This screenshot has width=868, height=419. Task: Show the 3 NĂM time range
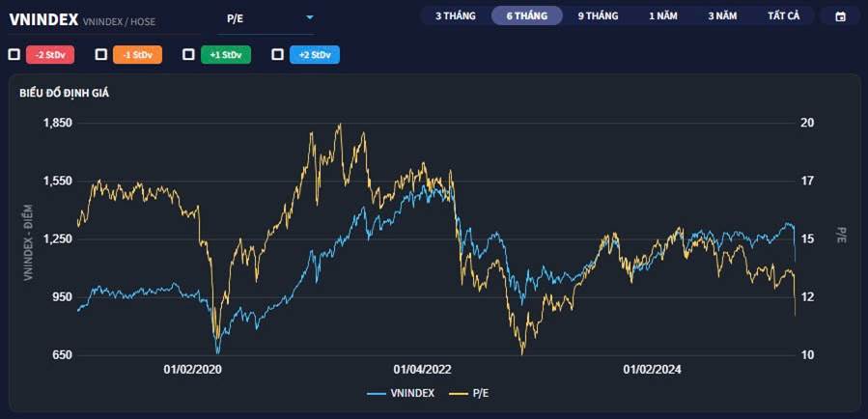723,16
